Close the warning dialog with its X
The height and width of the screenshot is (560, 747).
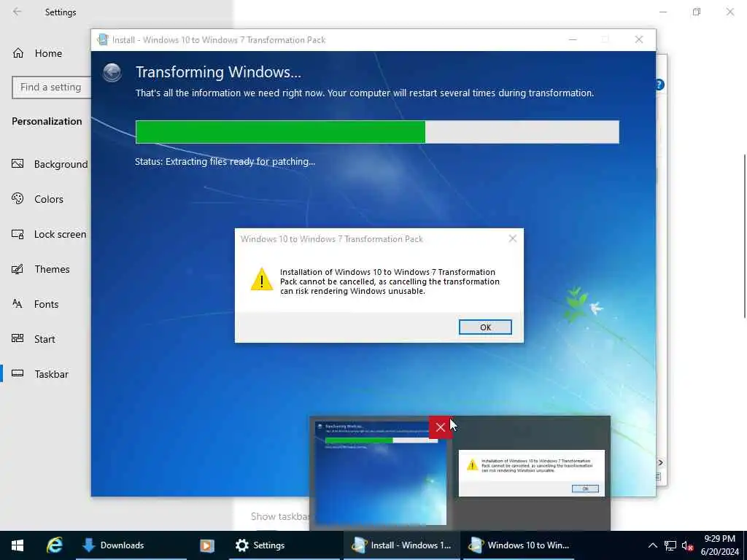tap(513, 238)
